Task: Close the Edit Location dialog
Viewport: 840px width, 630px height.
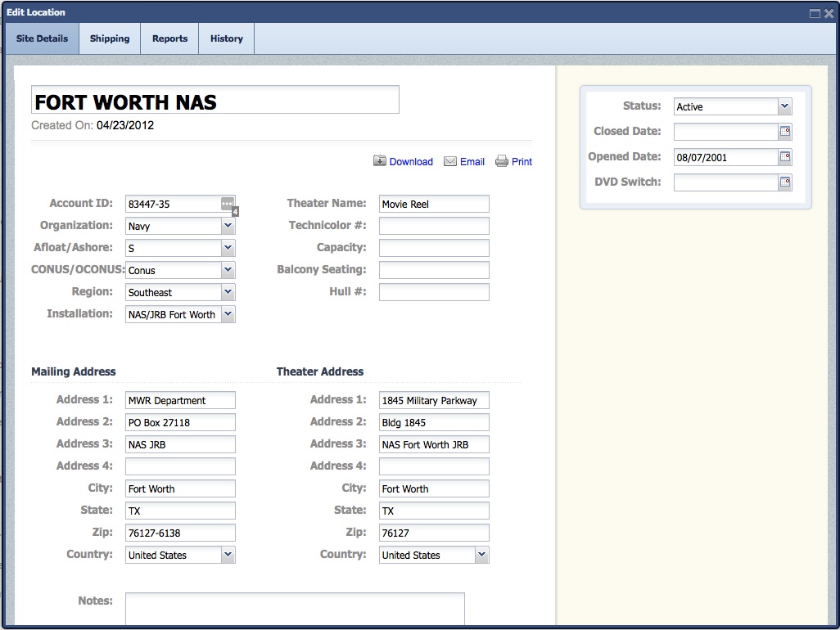Action: coord(827,13)
